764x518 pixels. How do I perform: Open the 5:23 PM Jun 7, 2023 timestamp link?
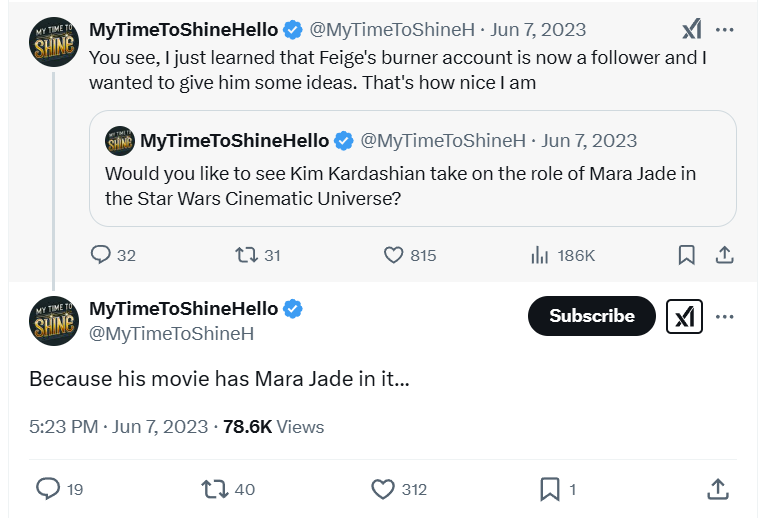tap(118, 427)
